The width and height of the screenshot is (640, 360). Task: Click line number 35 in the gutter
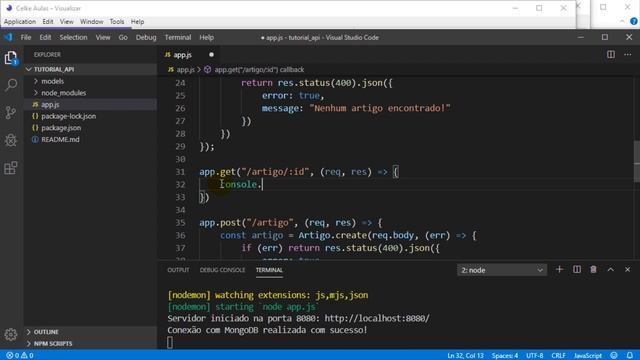tap(180, 222)
